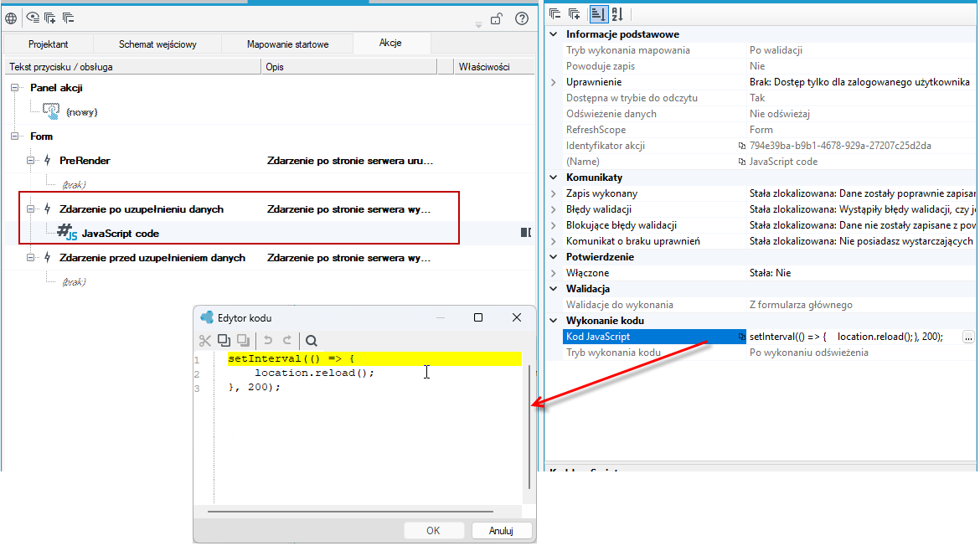Collapse the Komunikaty property group
The height and width of the screenshot is (551, 980).
pos(554,178)
